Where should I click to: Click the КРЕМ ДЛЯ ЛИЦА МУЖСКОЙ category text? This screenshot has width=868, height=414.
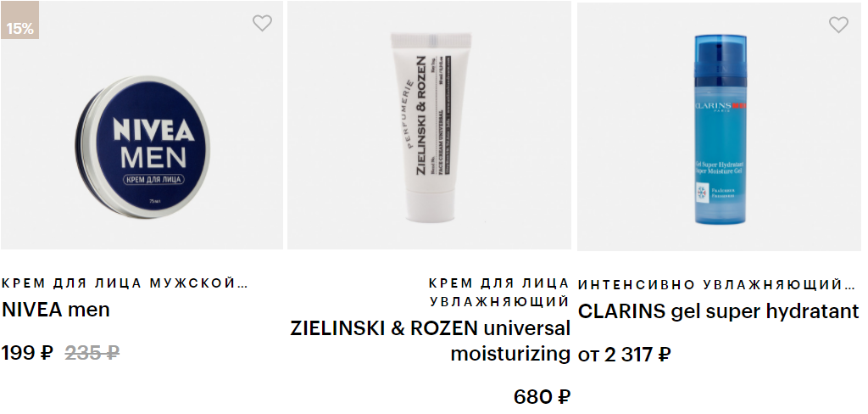click(125, 283)
